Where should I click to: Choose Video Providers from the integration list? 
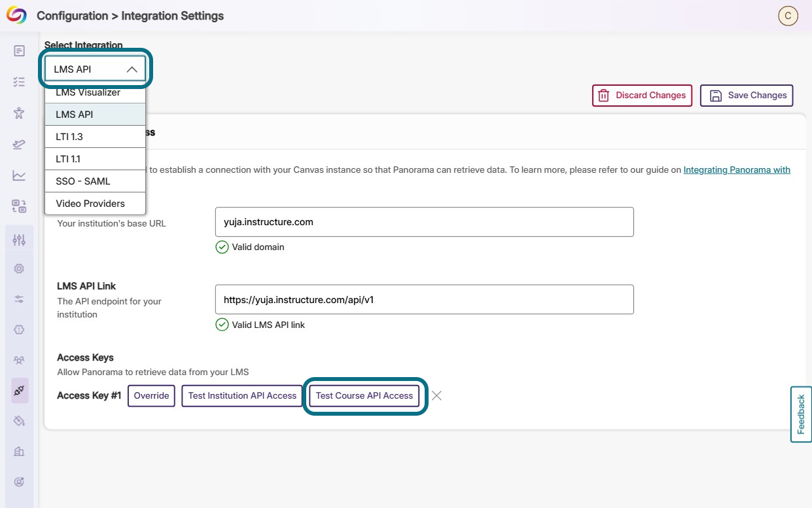pos(95,204)
